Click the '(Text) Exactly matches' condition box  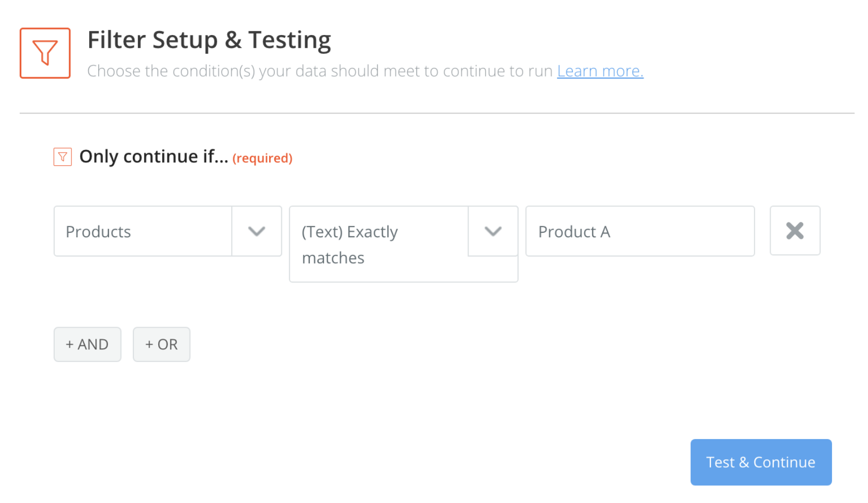(404, 244)
